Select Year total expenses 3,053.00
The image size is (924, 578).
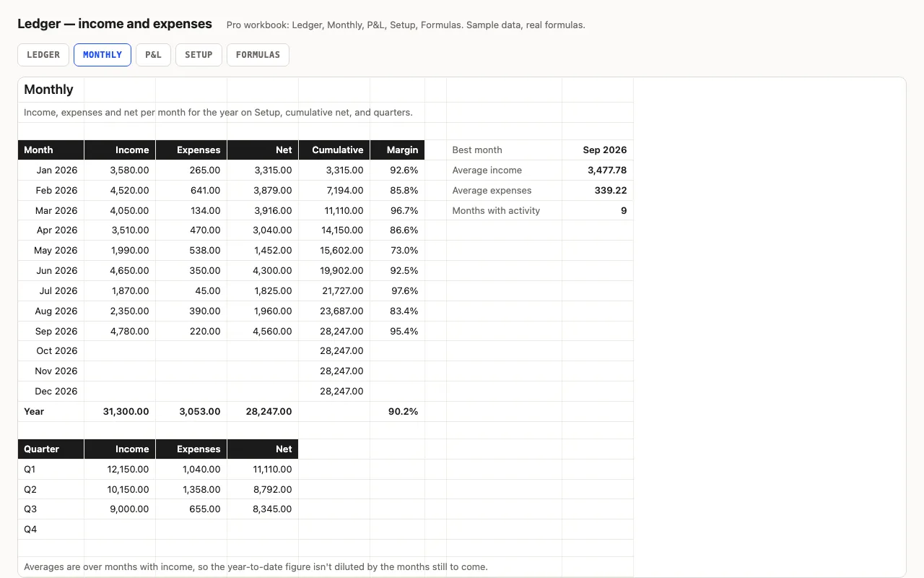(191, 411)
